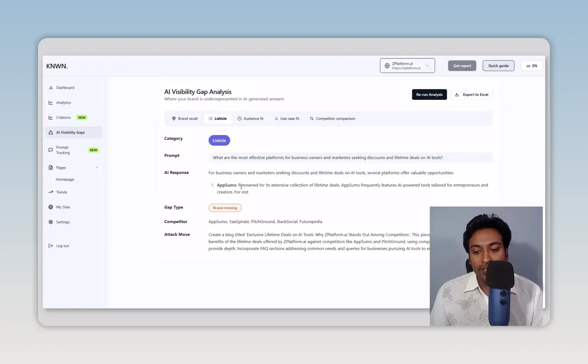Click the Gap Type label
The height and width of the screenshot is (364, 588).
(173, 207)
